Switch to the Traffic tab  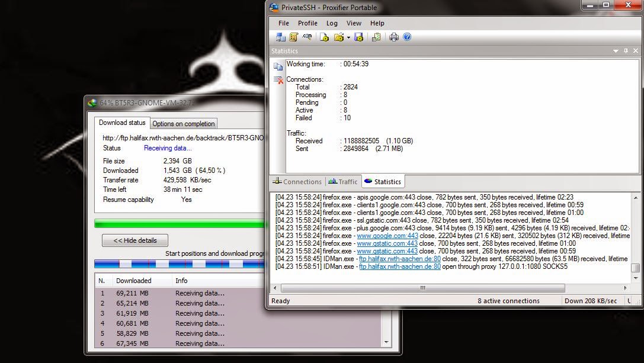point(342,181)
